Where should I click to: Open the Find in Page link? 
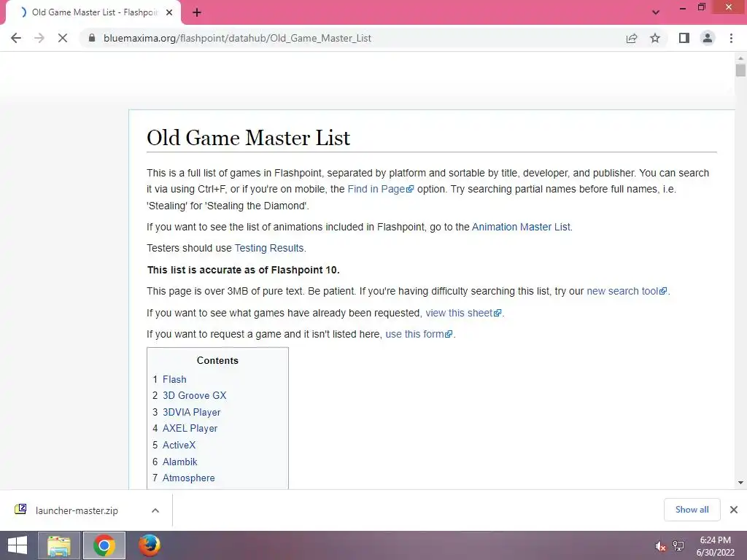point(381,189)
